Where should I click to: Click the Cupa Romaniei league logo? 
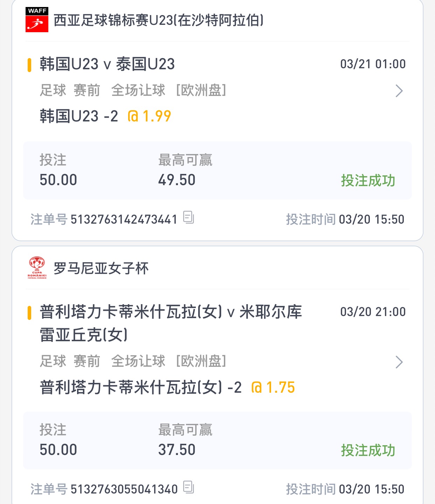[x=37, y=268]
